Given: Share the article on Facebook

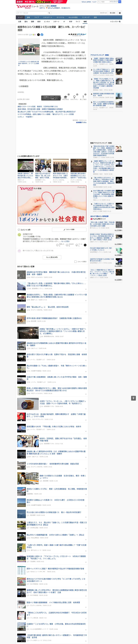Looking at the screenshot, I should tap(42, 35).
